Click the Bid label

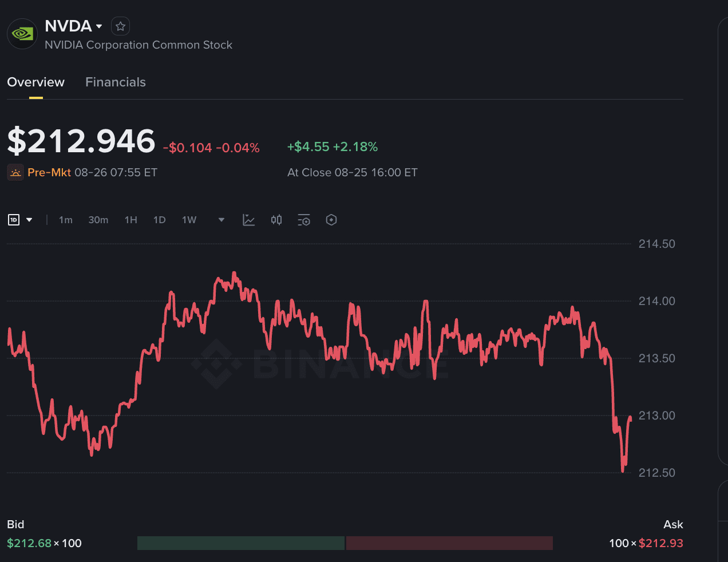pos(15,524)
